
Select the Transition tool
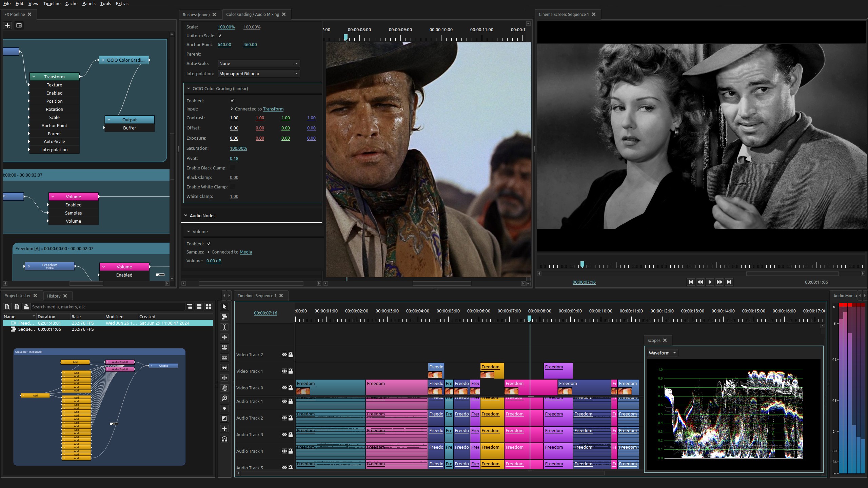click(224, 419)
